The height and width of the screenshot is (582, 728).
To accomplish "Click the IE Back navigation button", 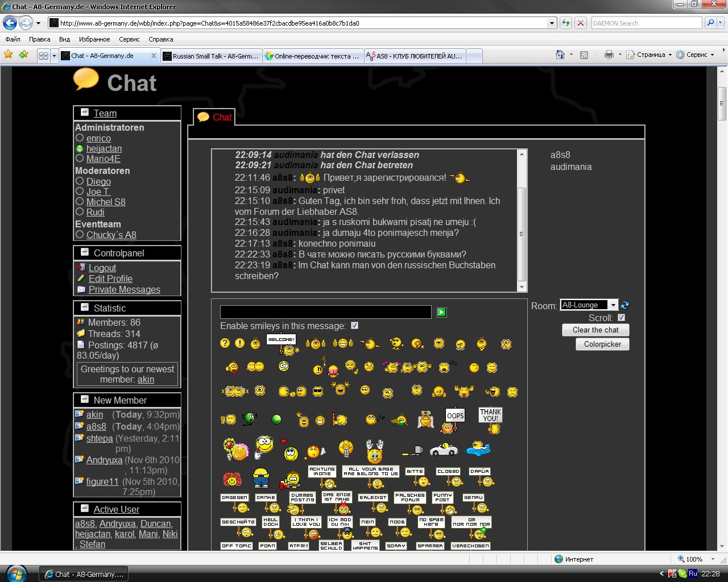I will click(x=10, y=23).
